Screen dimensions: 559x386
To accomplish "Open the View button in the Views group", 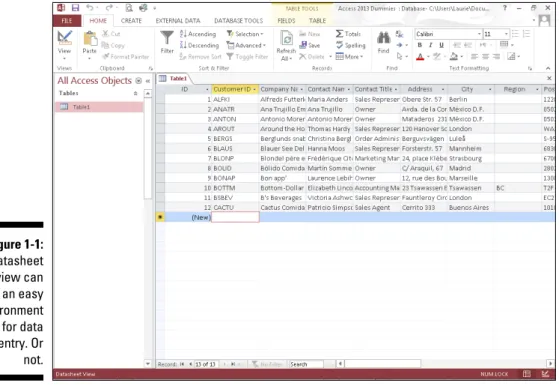I will (65, 45).
